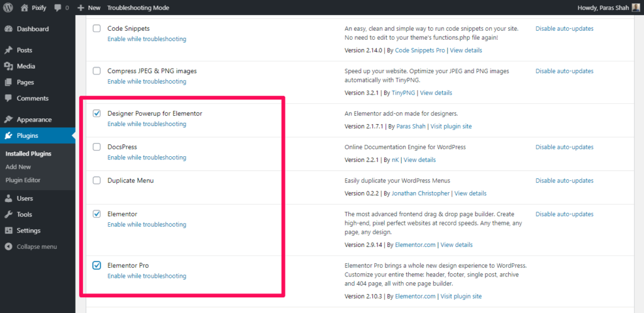Disable auto-updates for Code Snippets

coord(564,29)
